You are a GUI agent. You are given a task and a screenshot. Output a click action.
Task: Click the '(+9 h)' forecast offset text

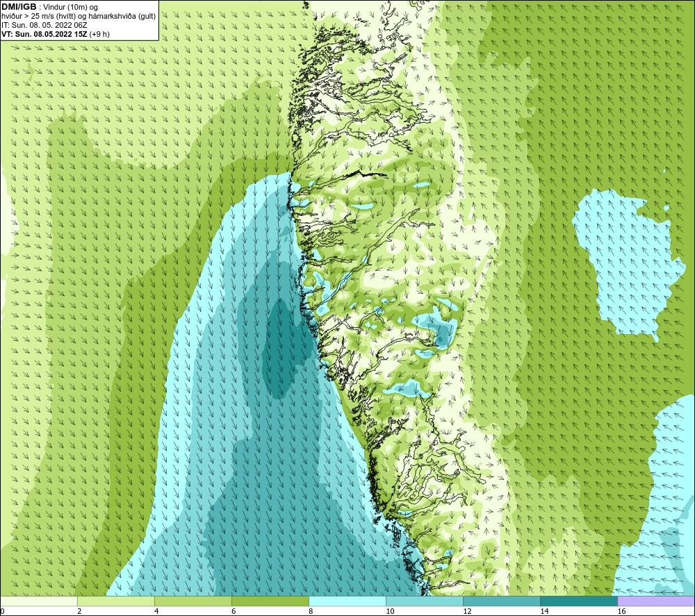pos(99,34)
